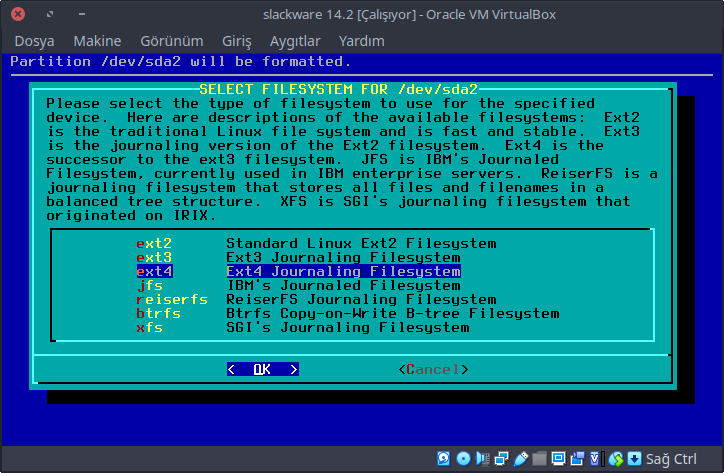The image size is (724, 473).
Task: Open the Makine menu
Action: pyautogui.click(x=97, y=41)
